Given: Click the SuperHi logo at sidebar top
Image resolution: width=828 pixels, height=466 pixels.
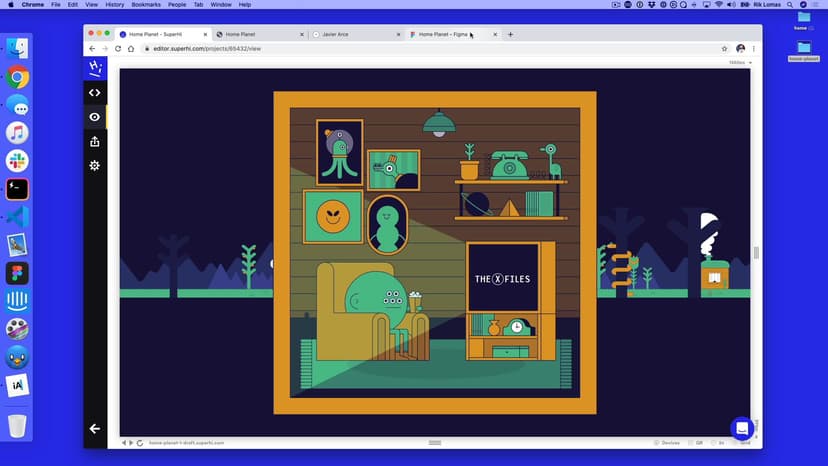Looking at the screenshot, I should 95,68.
